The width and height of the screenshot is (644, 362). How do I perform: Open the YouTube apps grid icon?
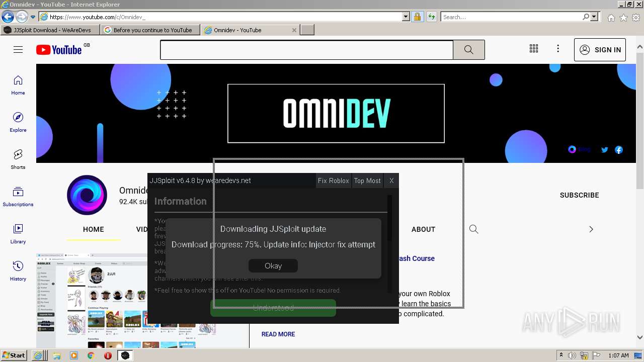(534, 49)
